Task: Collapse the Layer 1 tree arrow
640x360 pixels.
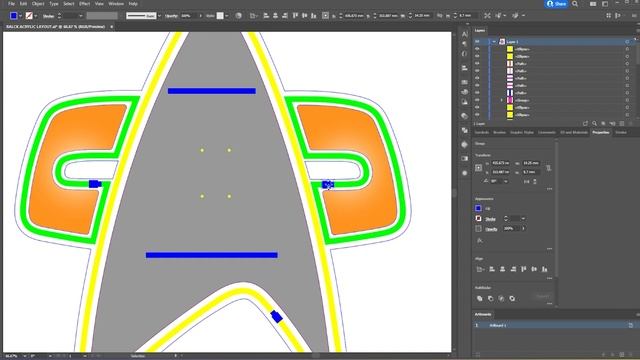Action: click(494, 42)
